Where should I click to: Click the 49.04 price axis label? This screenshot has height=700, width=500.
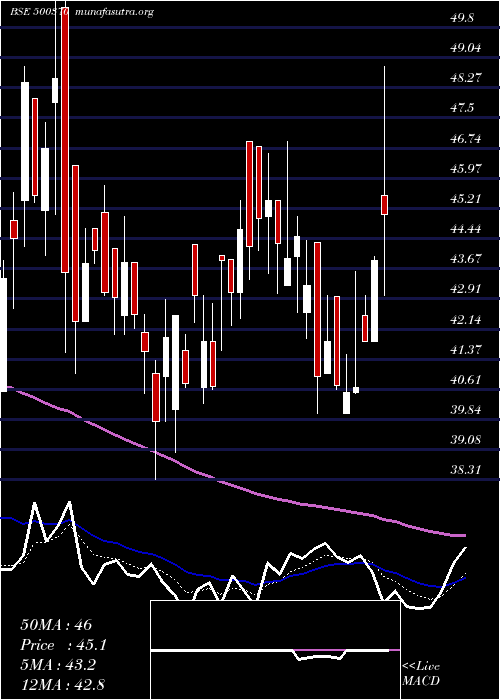pyautogui.click(x=466, y=47)
